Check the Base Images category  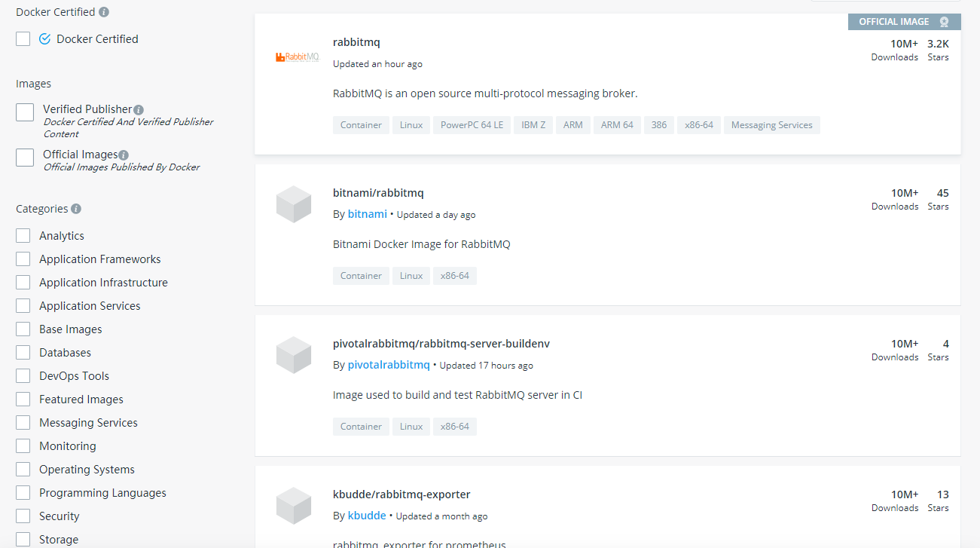(x=23, y=329)
